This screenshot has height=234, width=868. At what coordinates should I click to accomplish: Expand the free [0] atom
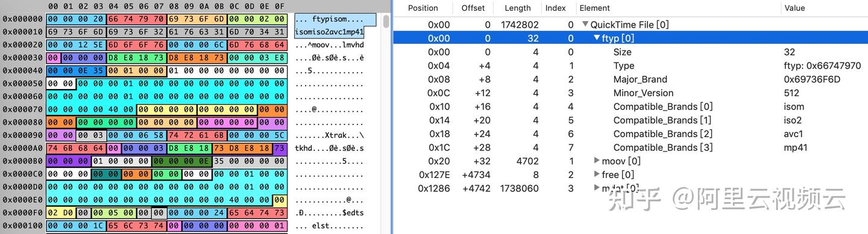pyautogui.click(x=597, y=174)
